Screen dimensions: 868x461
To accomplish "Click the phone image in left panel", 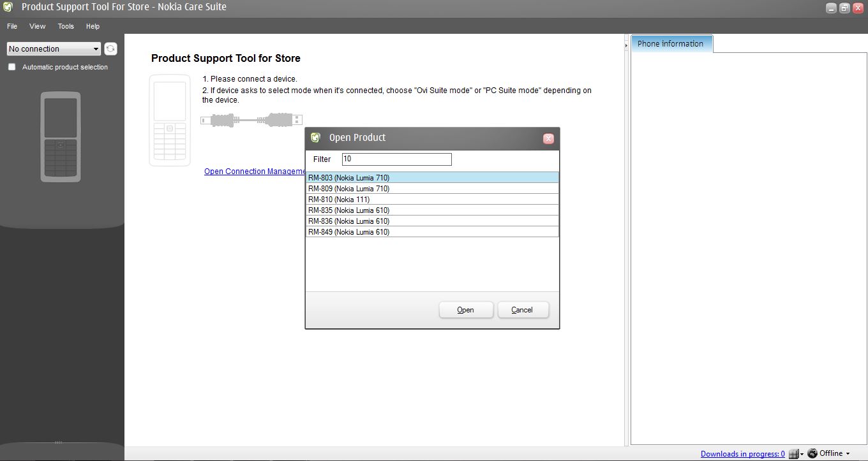I will pos(61,137).
